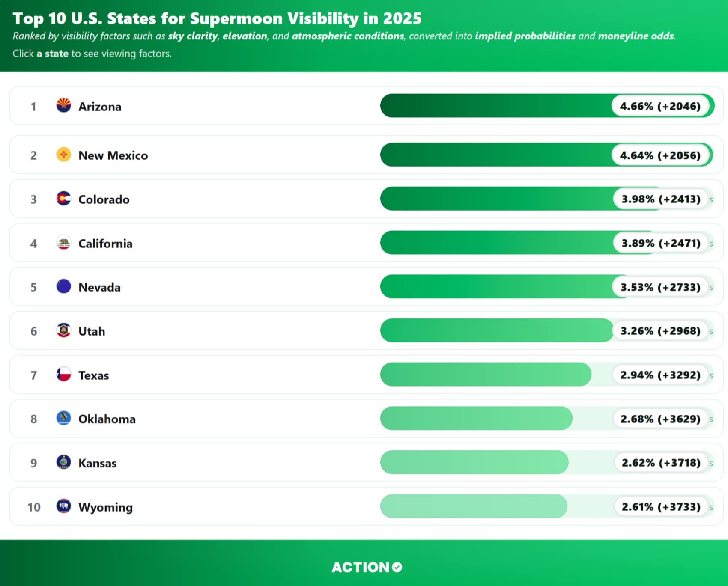Click the Oklahoma visibility progress bar

(x=476, y=419)
